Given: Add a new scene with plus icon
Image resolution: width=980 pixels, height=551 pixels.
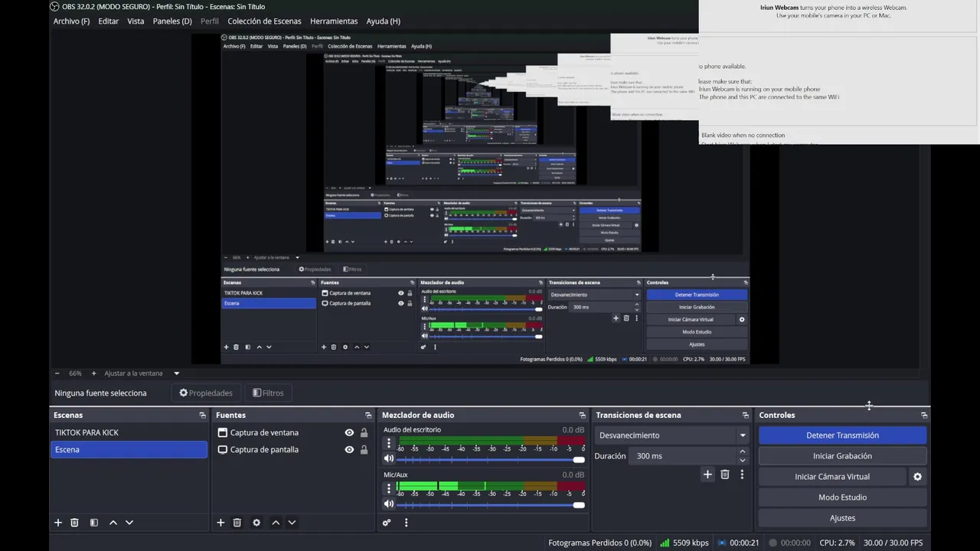Looking at the screenshot, I should pyautogui.click(x=57, y=523).
